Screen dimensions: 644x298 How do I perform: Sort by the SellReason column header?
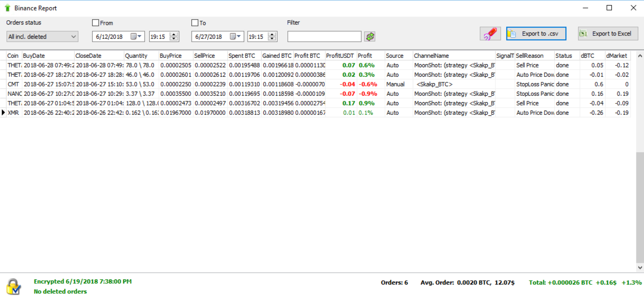(x=535, y=56)
